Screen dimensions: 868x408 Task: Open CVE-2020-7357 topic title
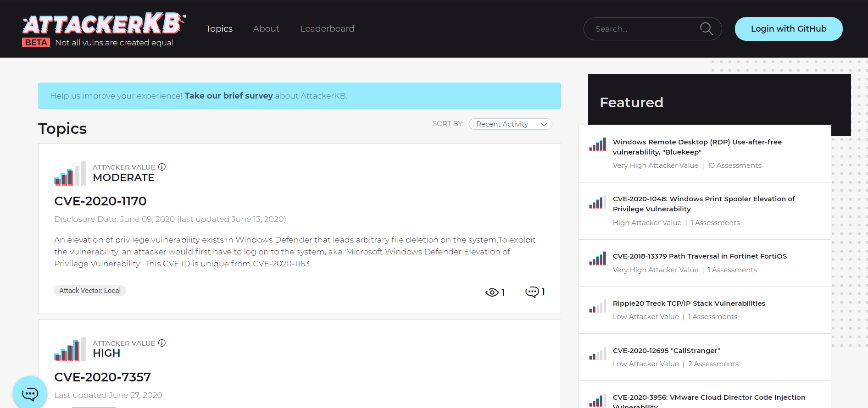click(x=102, y=377)
